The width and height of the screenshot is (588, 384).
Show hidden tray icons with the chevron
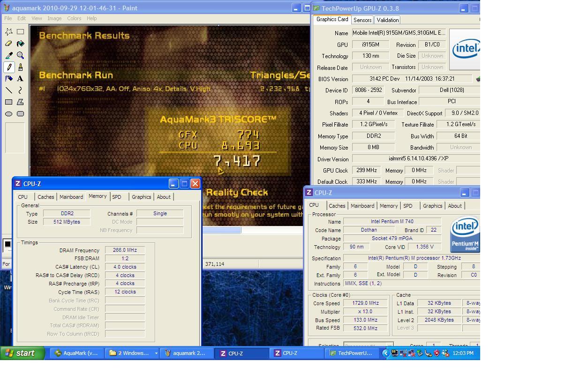(385, 353)
